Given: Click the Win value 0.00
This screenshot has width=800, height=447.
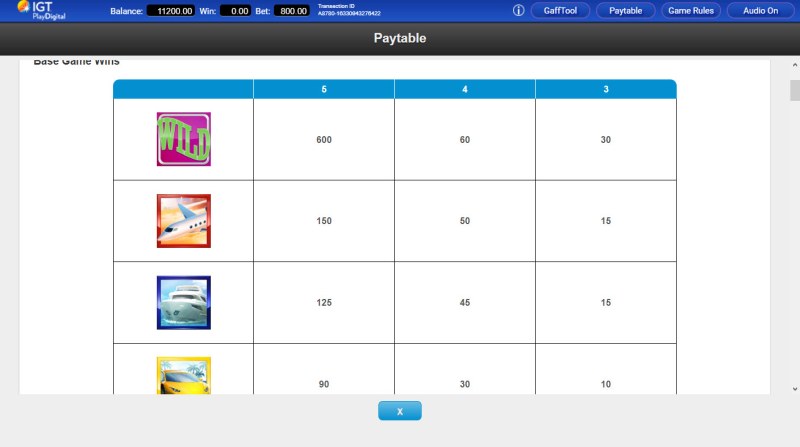Looking at the screenshot, I should 236,11.
